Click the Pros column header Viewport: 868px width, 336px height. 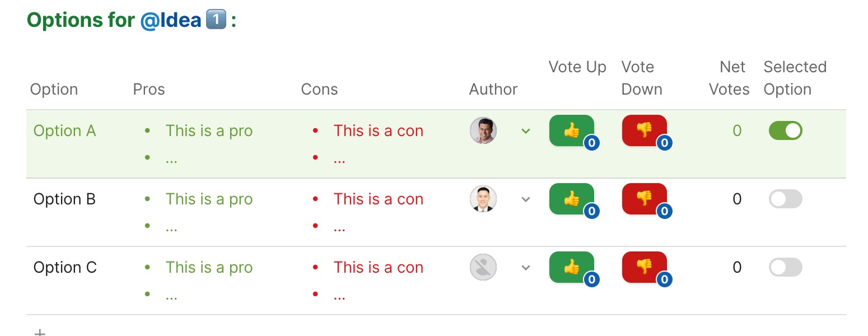[149, 90]
